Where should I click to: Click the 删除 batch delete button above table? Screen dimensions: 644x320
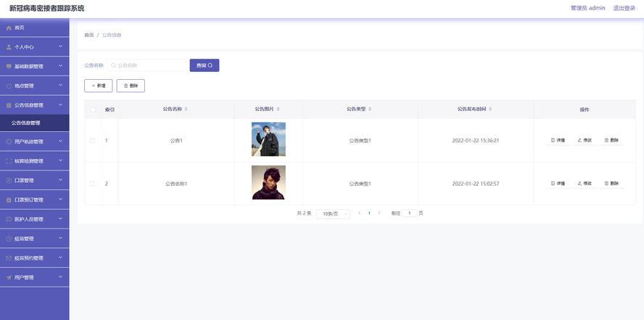131,86
